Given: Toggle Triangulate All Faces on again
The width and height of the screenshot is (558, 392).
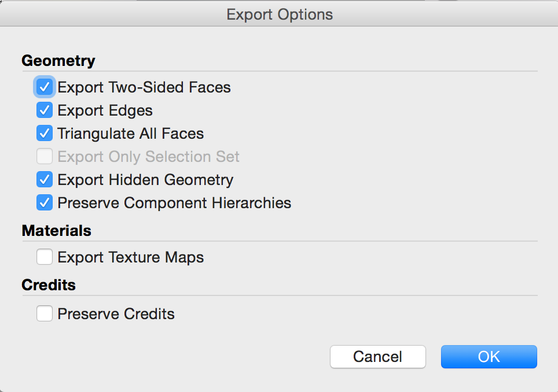Looking at the screenshot, I should point(45,133).
